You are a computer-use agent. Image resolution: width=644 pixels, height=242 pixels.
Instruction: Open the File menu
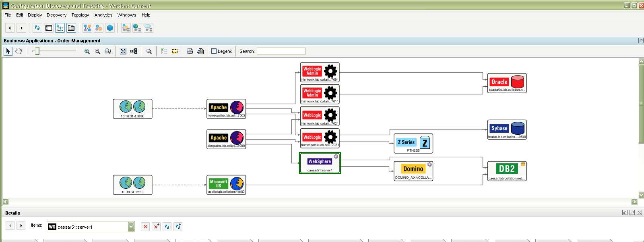point(8,15)
